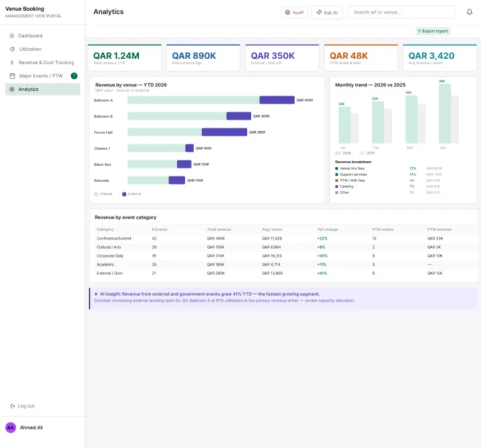
Task: Click the QAR 890K internal bookings card
Action: click(x=203, y=58)
